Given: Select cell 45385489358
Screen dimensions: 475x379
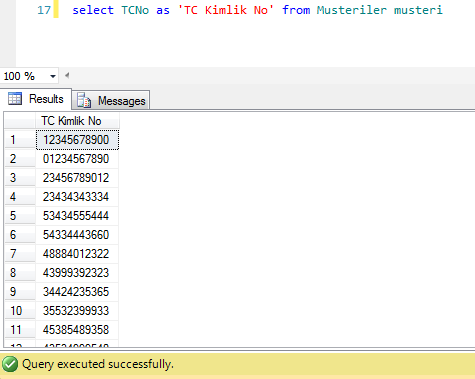Looking at the screenshot, I should (x=77, y=330).
